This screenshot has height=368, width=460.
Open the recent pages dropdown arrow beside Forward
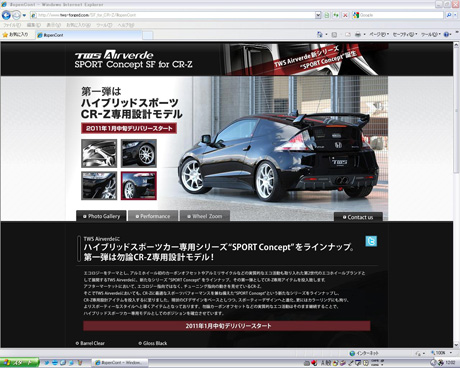click(24, 15)
